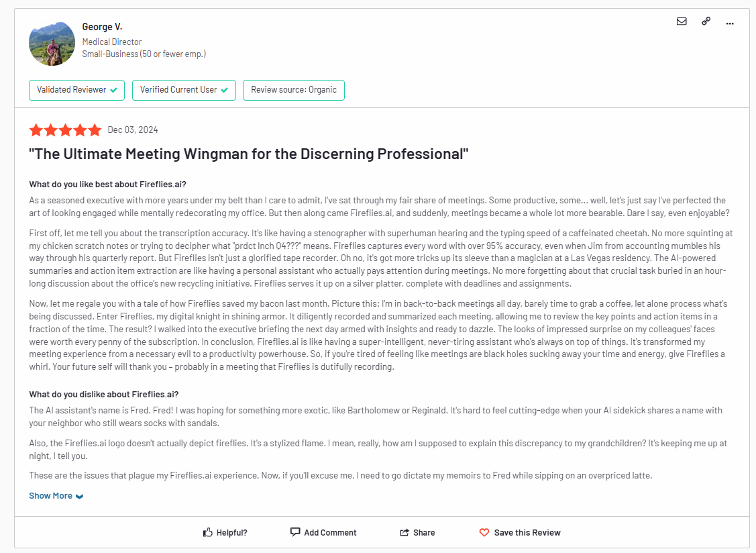This screenshot has width=756, height=553.
Task: Open George V.'s profile photo
Action: point(52,44)
